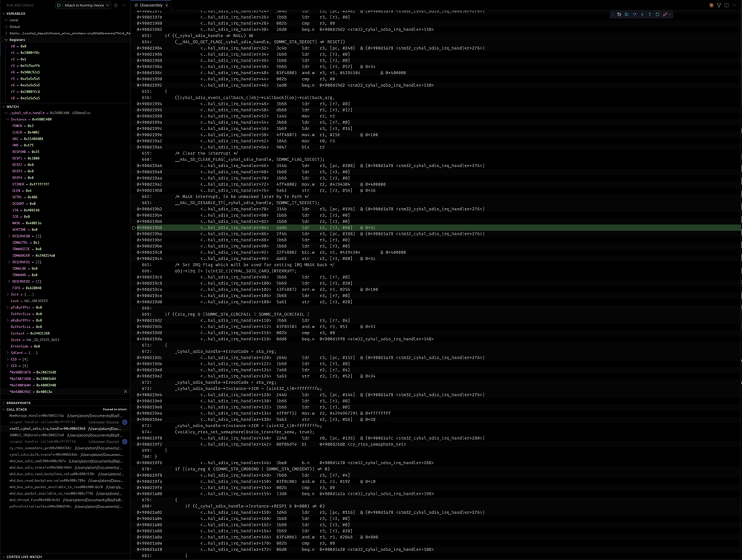Select stm32_cyhal_sdio_irq_handler stack frame
Screen dimensions: 742x560
65,429
